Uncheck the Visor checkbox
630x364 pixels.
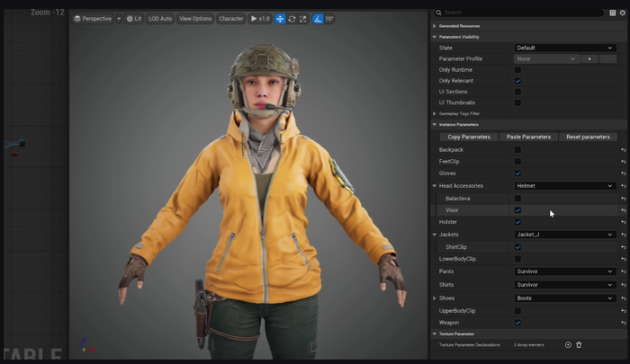tap(517, 209)
